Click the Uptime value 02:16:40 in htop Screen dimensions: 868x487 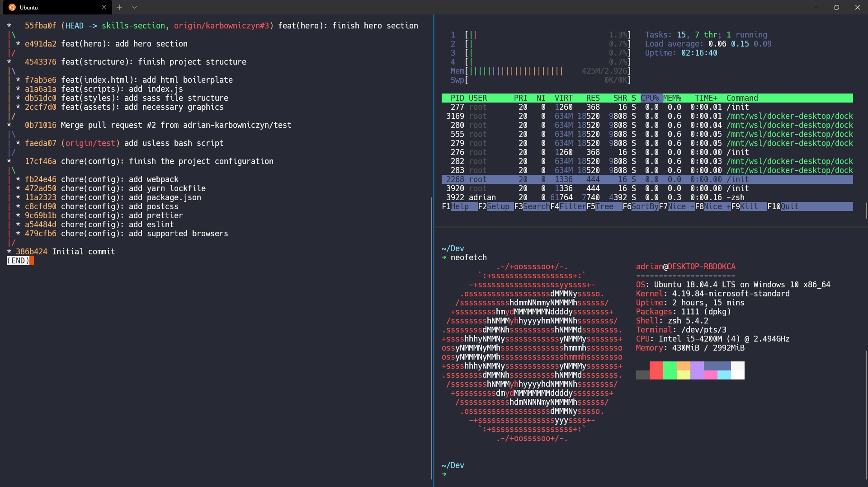tap(699, 53)
